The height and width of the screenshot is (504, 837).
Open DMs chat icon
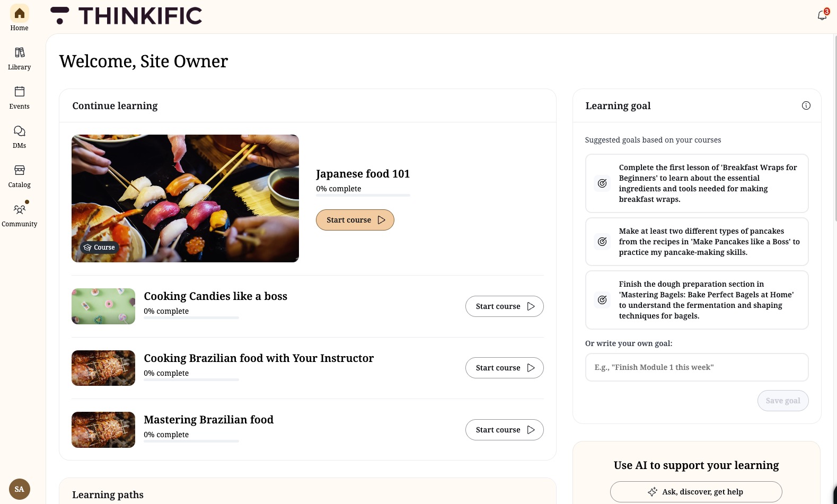coord(20,131)
